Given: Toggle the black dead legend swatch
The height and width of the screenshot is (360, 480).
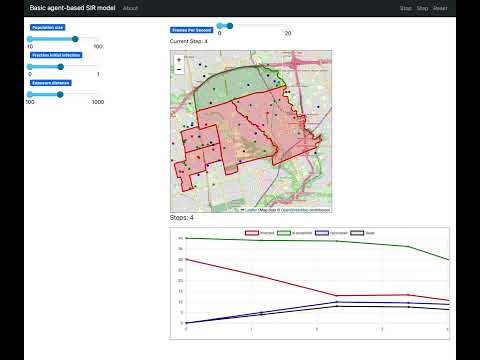Looking at the screenshot, I should pos(357,233).
